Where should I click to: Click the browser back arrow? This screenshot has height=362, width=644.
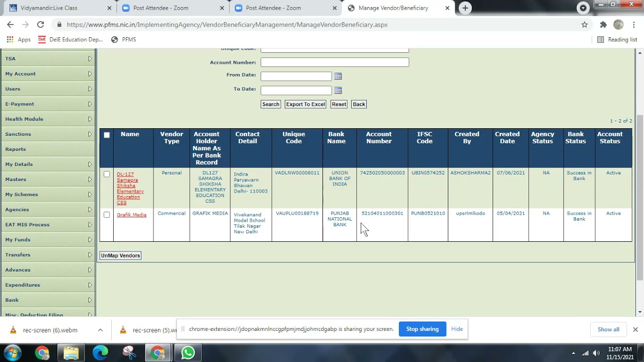10,24
